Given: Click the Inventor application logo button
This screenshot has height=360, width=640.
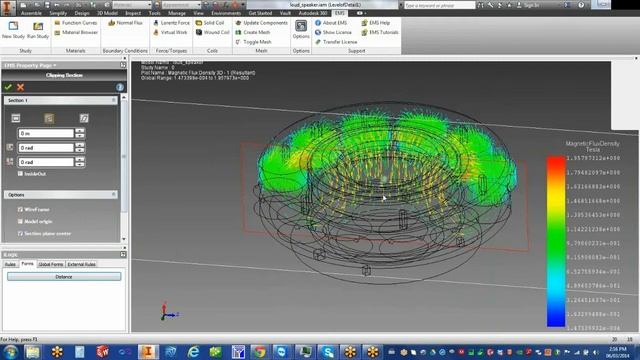Looking at the screenshot, I should tap(7, 7).
